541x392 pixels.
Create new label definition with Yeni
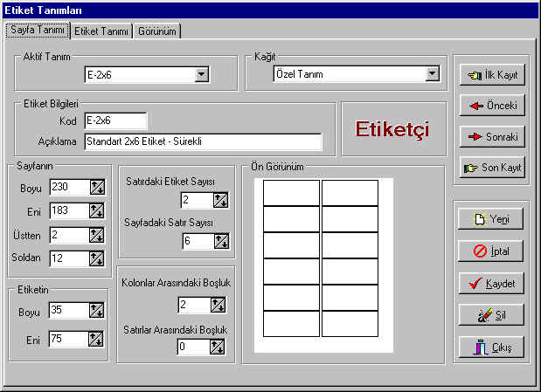click(492, 219)
